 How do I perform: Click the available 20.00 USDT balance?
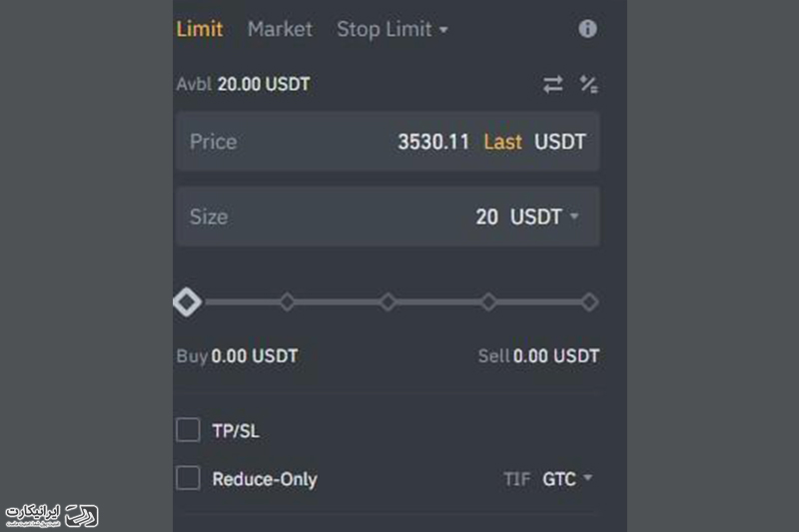point(264,84)
